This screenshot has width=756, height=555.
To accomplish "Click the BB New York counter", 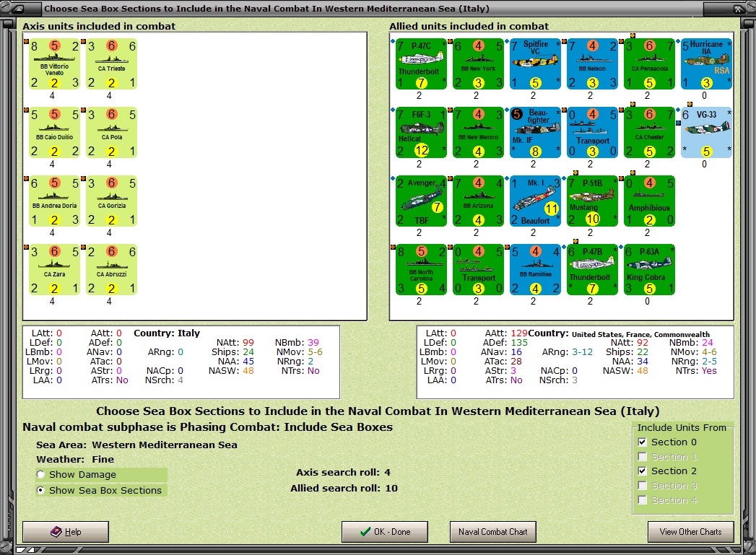I will [478, 64].
